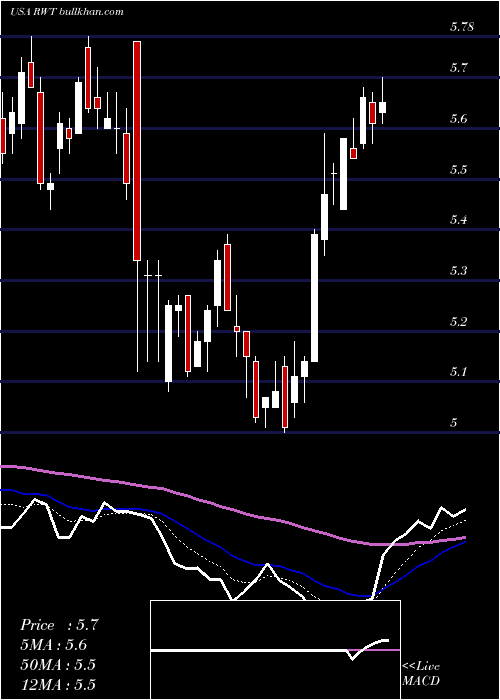Click the '<<Live MACD' label

pyautogui.click(x=421, y=674)
